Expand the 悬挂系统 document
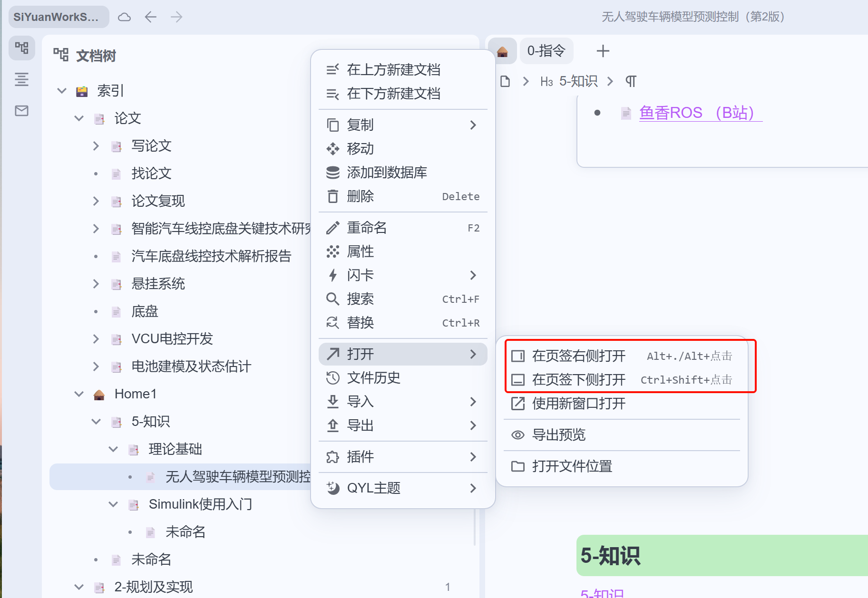 [x=96, y=284]
